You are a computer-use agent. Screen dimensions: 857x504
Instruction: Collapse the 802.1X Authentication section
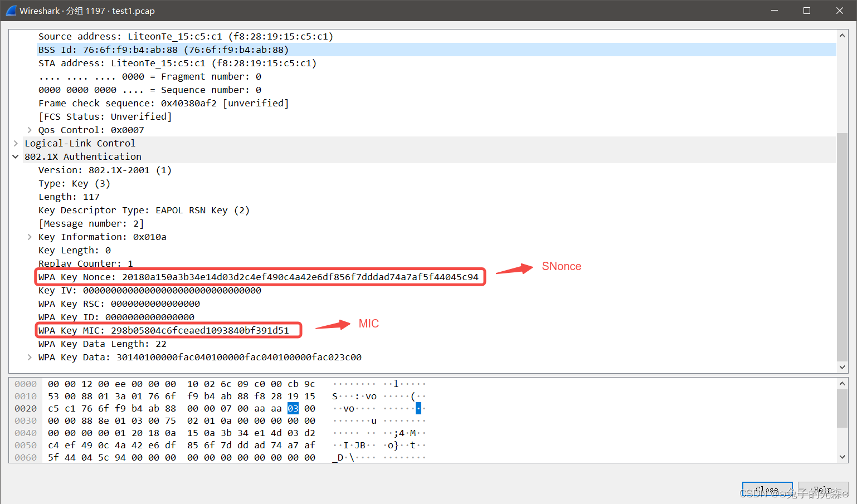click(16, 156)
